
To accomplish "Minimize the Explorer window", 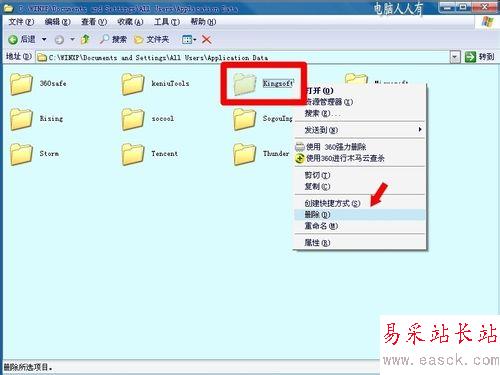I will [447, 7].
